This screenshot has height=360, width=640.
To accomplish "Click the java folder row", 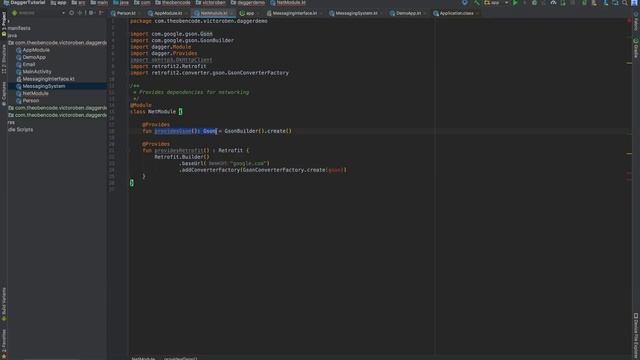I will (x=12, y=36).
